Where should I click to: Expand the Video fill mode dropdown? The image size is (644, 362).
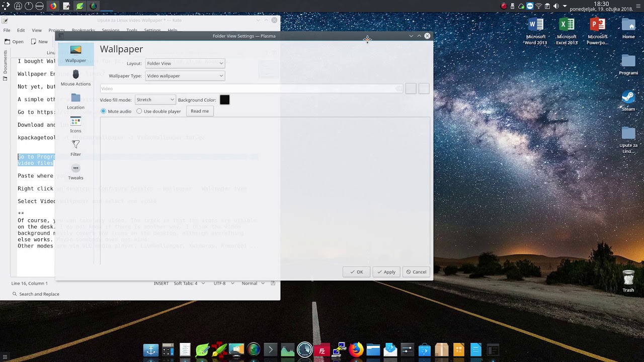pos(155,100)
